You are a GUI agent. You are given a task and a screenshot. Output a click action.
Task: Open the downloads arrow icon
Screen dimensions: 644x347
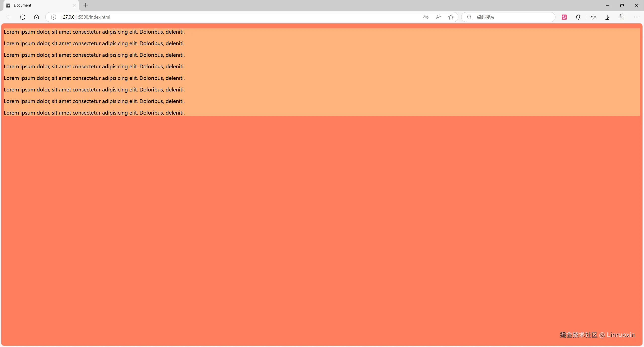coord(607,17)
